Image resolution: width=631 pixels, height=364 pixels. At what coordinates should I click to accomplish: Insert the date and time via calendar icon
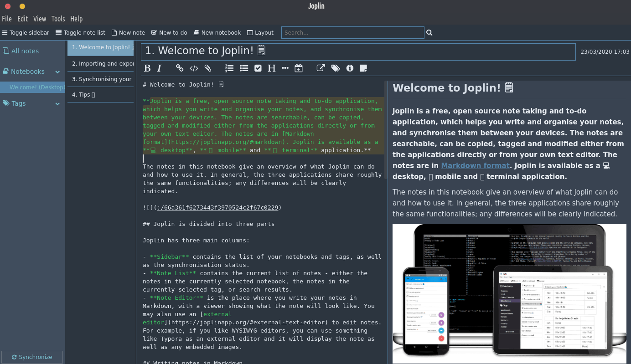point(299,68)
